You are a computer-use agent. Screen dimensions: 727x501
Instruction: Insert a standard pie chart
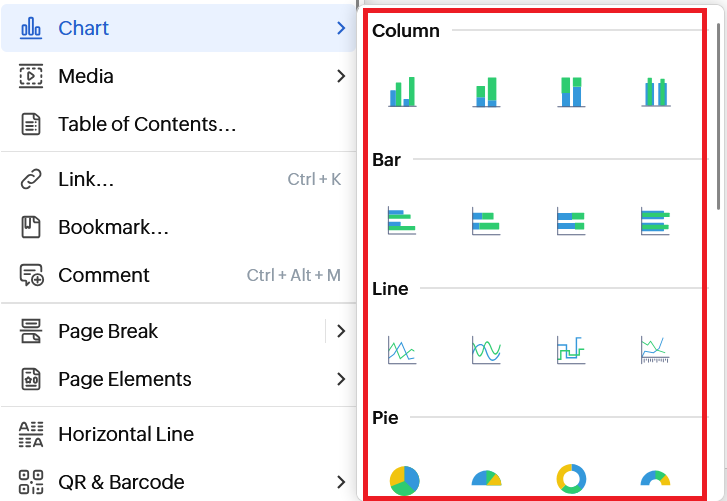point(402,479)
